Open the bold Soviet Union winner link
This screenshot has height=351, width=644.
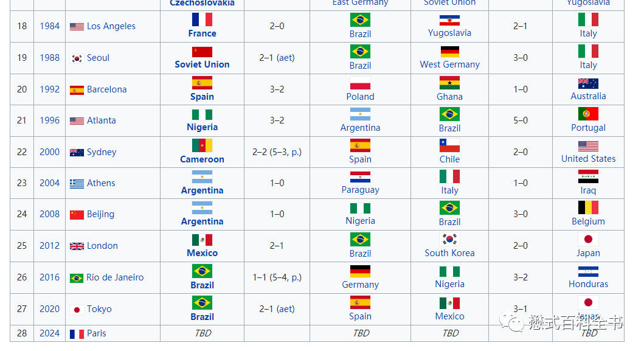point(202,64)
